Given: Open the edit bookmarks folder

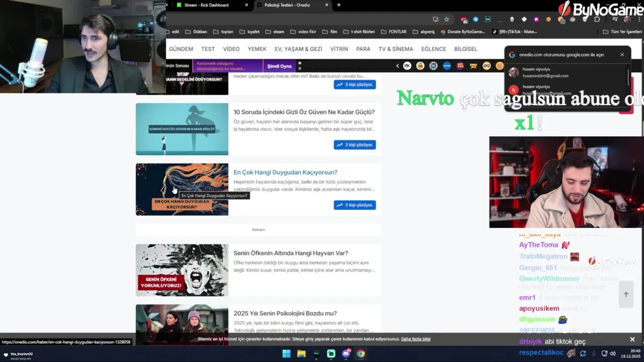Looking at the screenshot, I should point(172,32).
